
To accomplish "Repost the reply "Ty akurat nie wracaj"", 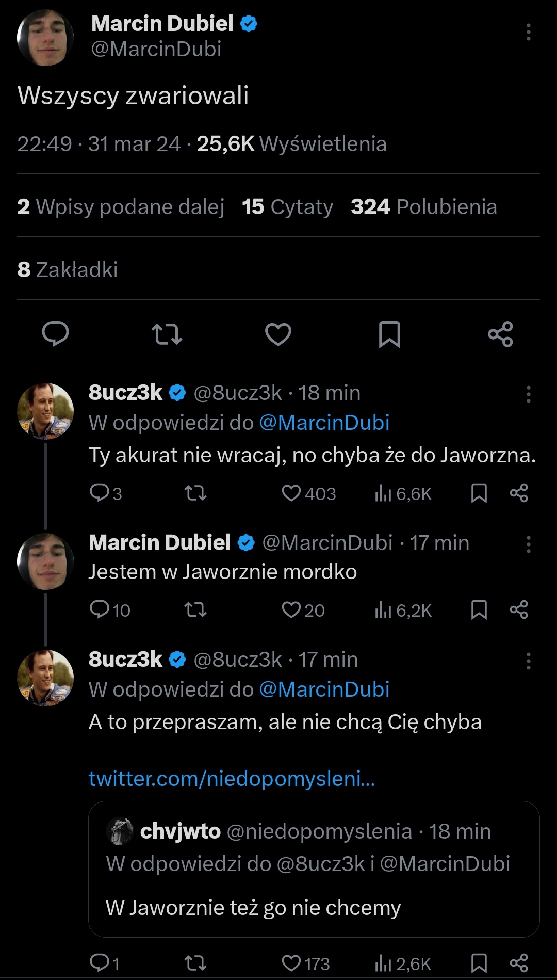I will point(195,493).
